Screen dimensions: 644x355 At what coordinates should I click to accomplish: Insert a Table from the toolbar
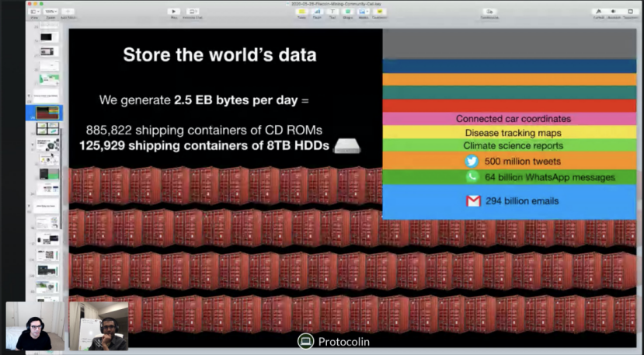coord(301,12)
